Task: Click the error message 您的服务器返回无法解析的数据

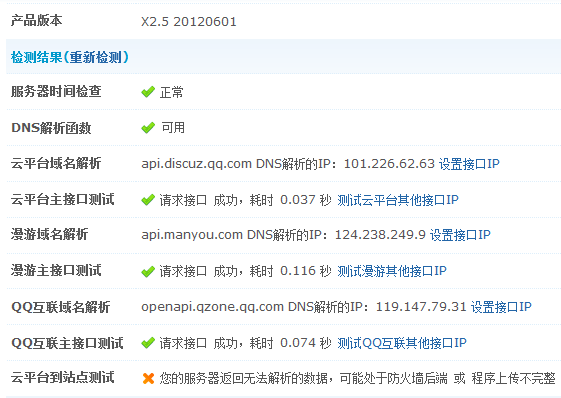Action: click(244, 378)
